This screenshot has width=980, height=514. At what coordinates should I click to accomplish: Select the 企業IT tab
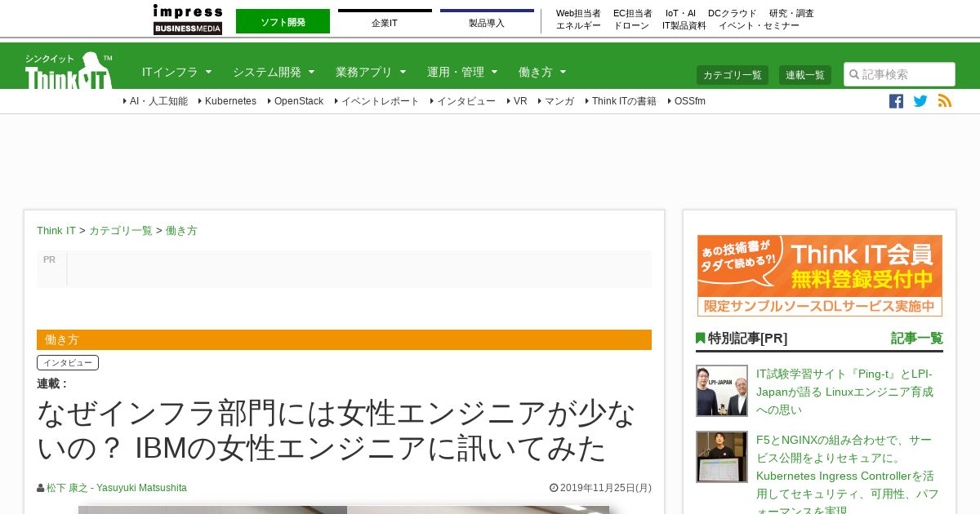(x=385, y=22)
